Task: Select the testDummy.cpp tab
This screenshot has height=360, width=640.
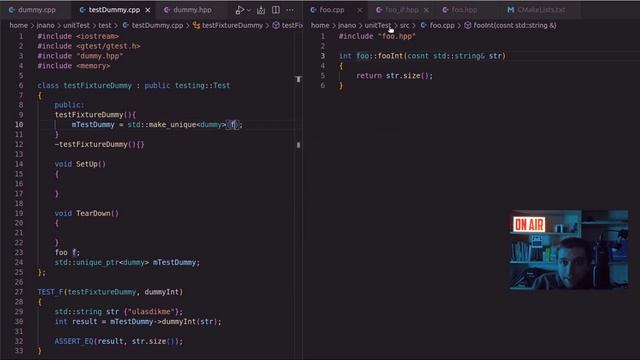Action: click(x=114, y=10)
